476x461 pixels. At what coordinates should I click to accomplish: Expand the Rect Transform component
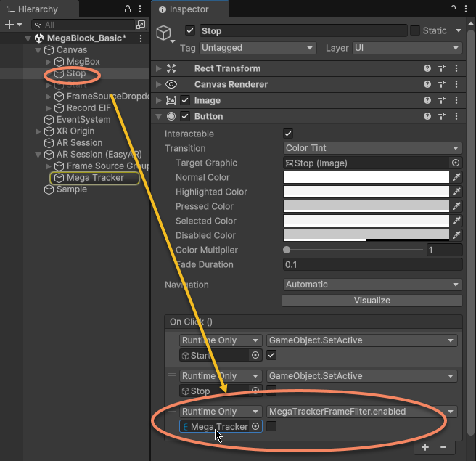pos(159,68)
